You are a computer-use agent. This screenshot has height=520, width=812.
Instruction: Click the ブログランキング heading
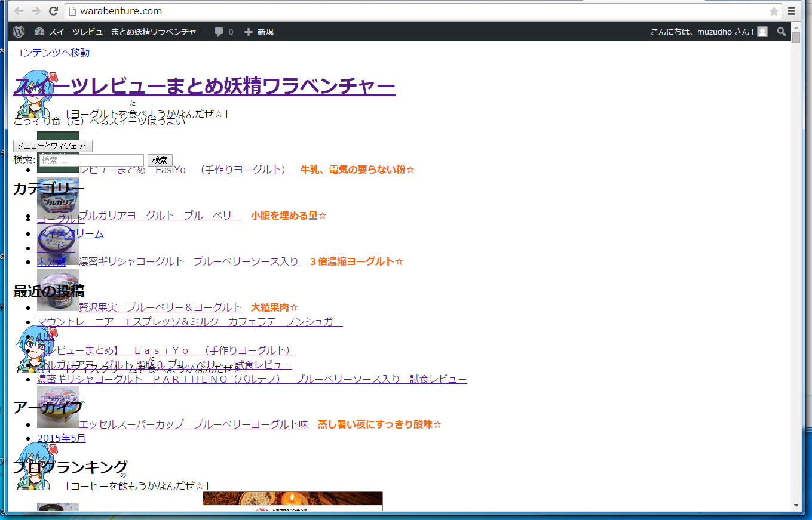(x=71, y=467)
